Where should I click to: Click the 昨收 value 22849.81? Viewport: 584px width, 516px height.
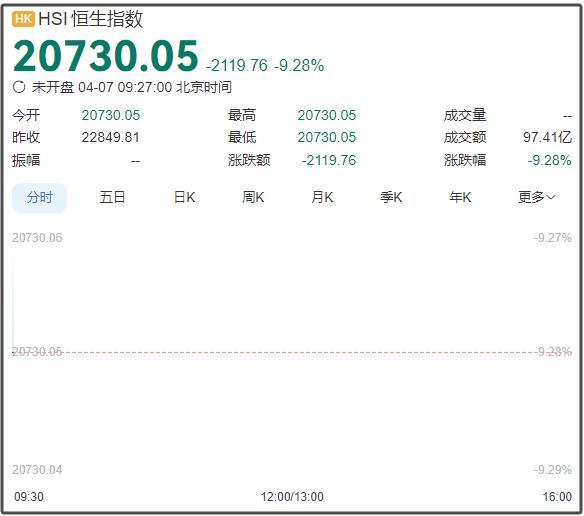110,137
